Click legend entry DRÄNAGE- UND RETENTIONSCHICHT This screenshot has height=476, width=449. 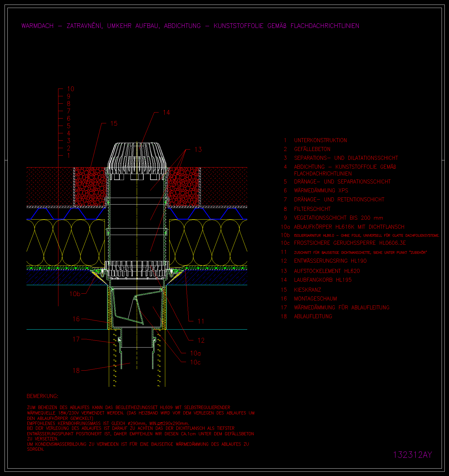click(x=339, y=199)
